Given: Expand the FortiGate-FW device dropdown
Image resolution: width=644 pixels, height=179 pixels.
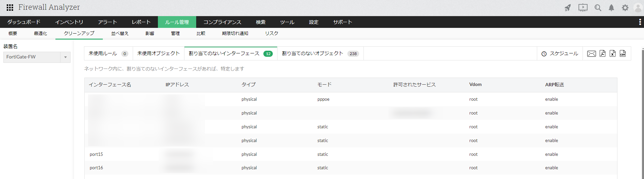Looking at the screenshot, I should click(65, 57).
